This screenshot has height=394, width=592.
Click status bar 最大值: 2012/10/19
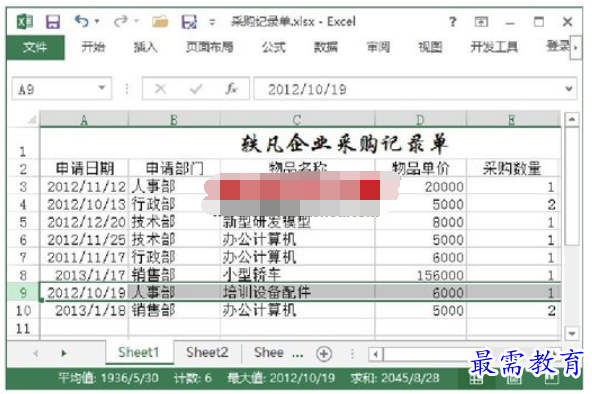[x=281, y=378]
